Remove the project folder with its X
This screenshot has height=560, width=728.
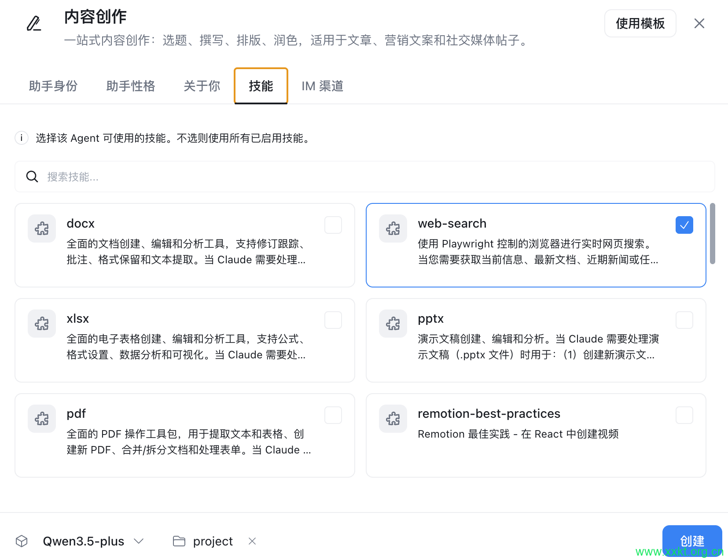click(x=252, y=541)
